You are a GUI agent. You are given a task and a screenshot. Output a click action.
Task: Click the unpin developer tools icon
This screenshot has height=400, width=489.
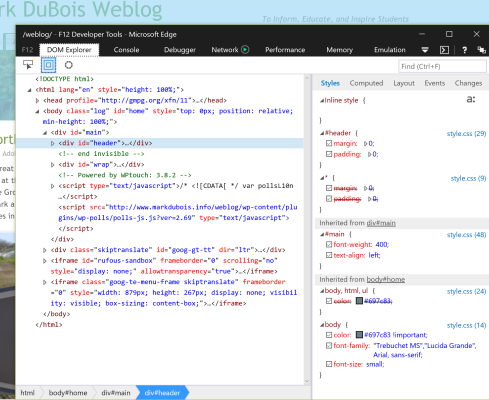pyautogui.click(x=481, y=50)
